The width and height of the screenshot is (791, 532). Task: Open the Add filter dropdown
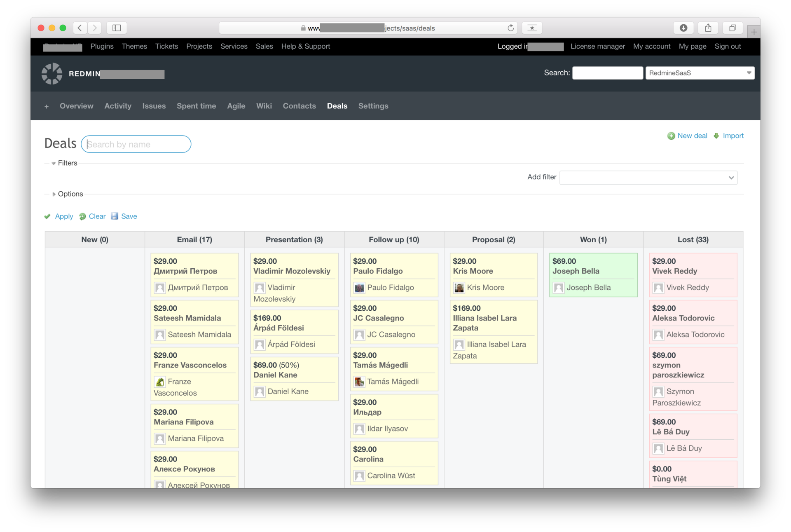[x=647, y=178]
